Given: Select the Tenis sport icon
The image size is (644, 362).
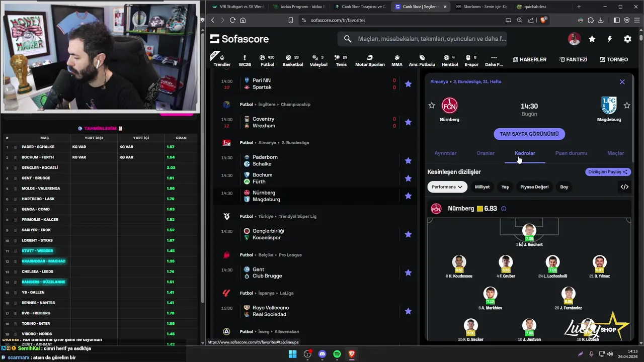Looking at the screenshot, I should [x=341, y=60].
